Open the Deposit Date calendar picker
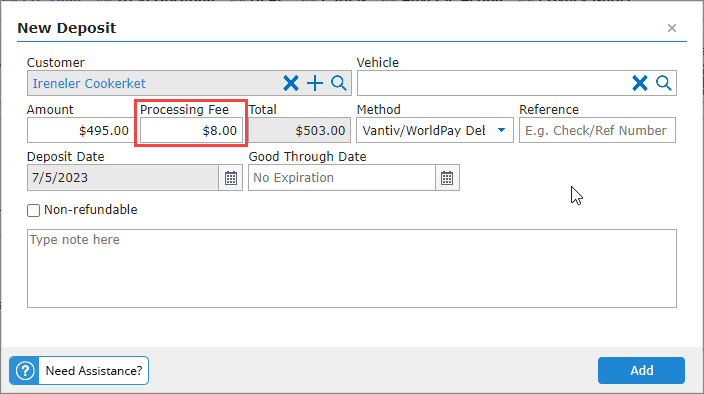Screen dimensions: 704x394 [x=231, y=178]
